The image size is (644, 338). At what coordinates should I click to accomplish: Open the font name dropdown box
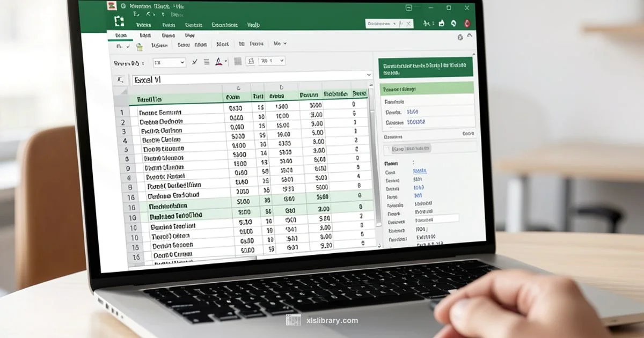[x=169, y=63]
